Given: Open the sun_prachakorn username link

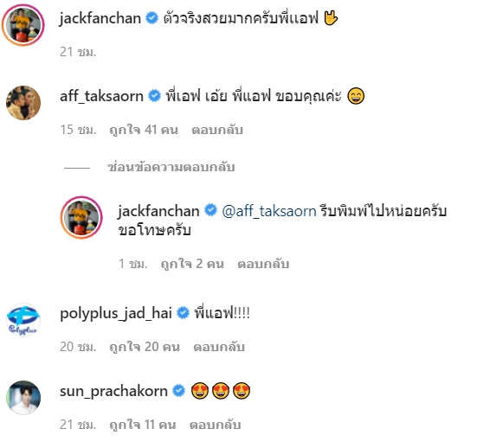Looking at the screenshot, I should tap(113, 392).
